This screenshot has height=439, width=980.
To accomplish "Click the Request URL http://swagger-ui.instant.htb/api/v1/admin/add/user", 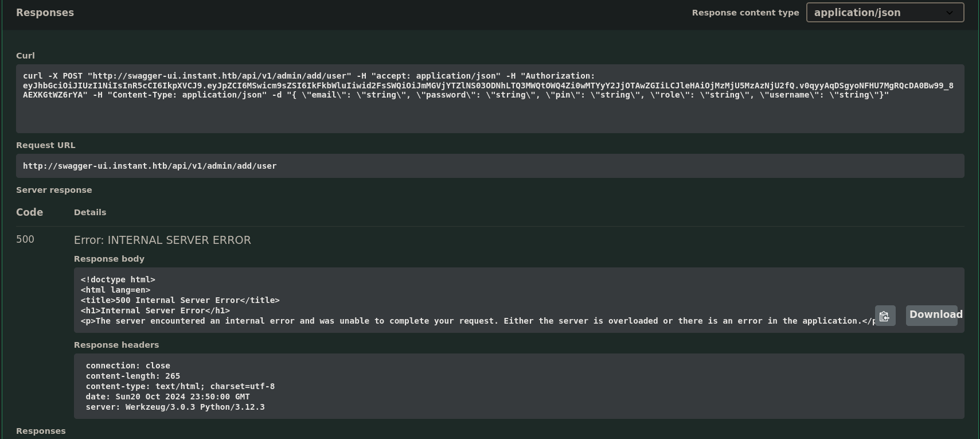I will tap(150, 166).
